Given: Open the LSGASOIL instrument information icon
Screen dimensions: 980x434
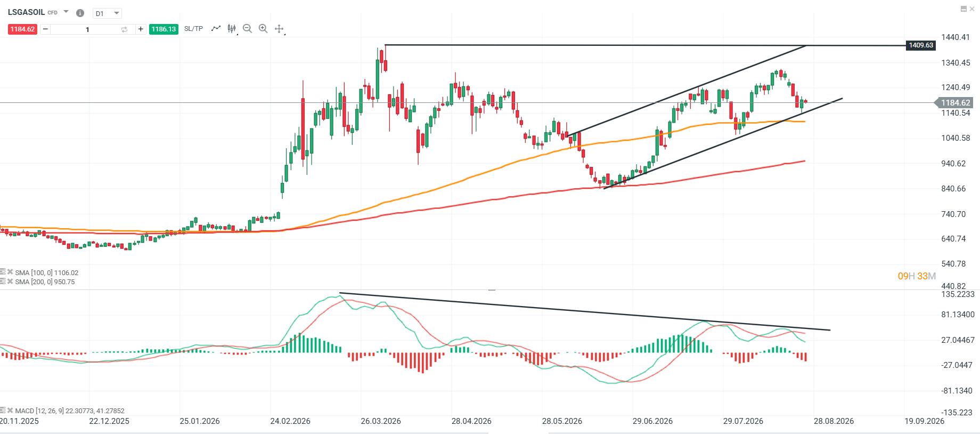Looking at the screenshot, I should click(80, 13).
